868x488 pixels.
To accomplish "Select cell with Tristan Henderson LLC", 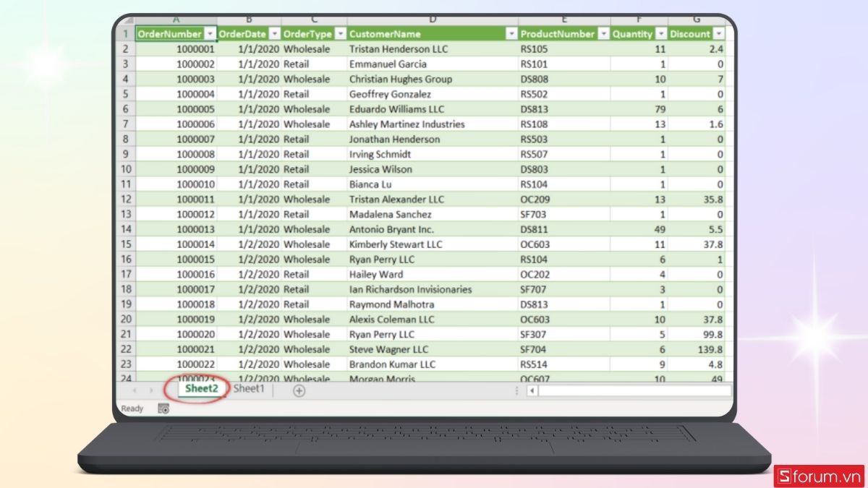I will pos(433,49).
